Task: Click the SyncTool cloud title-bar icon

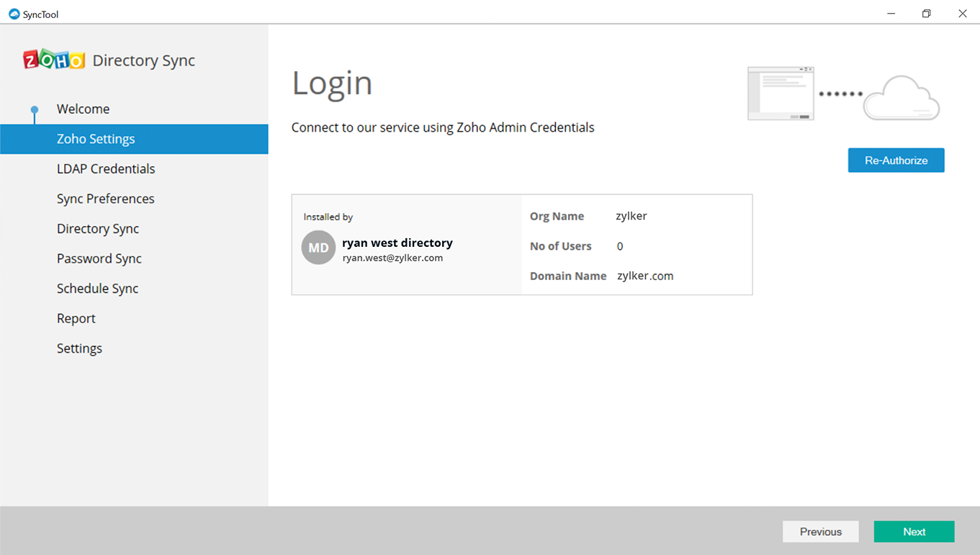Action: (14, 14)
